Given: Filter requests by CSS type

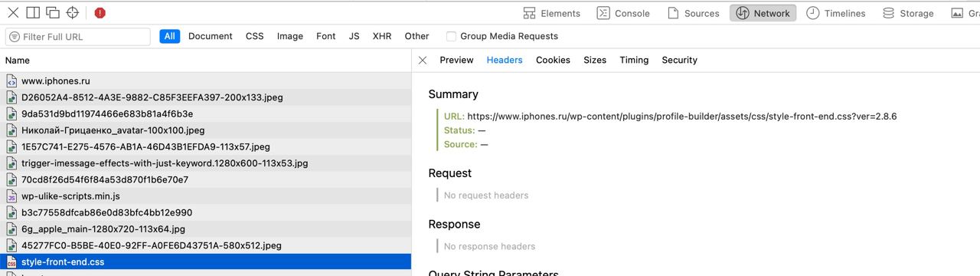Looking at the screenshot, I should (255, 36).
